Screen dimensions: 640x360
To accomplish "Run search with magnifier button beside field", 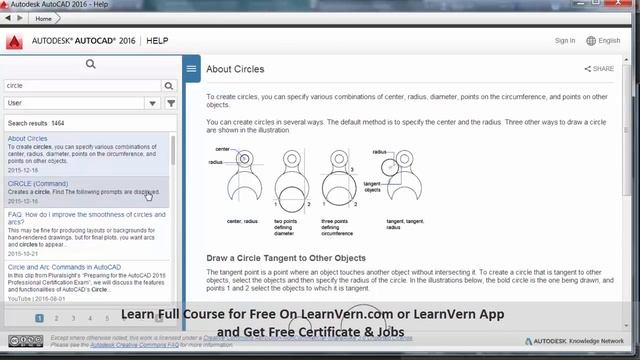I will 169,86.
